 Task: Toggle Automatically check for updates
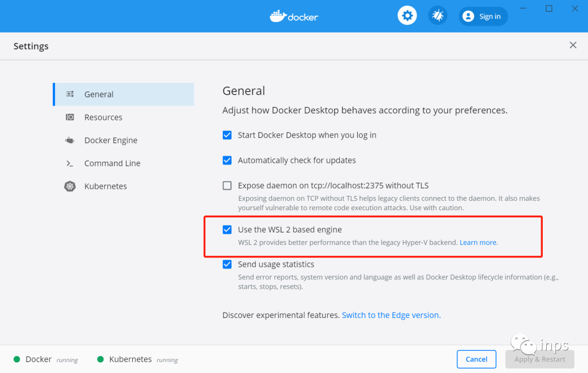click(x=227, y=161)
